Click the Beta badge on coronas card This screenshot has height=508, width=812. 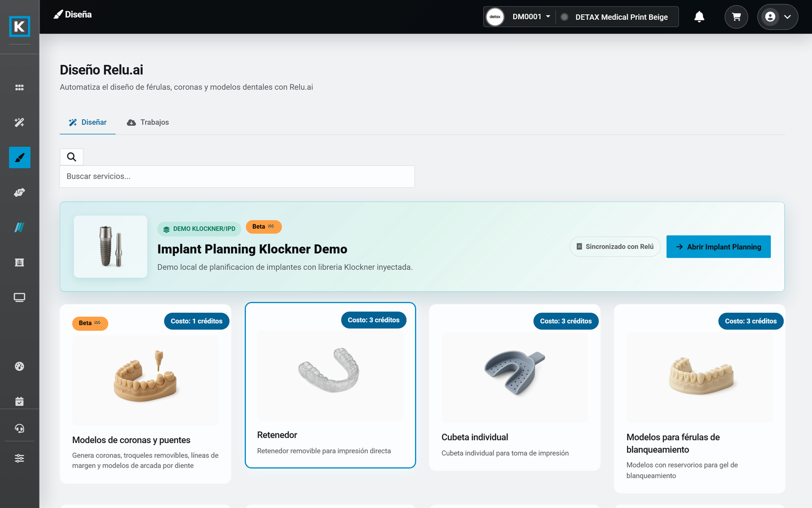click(90, 323)
